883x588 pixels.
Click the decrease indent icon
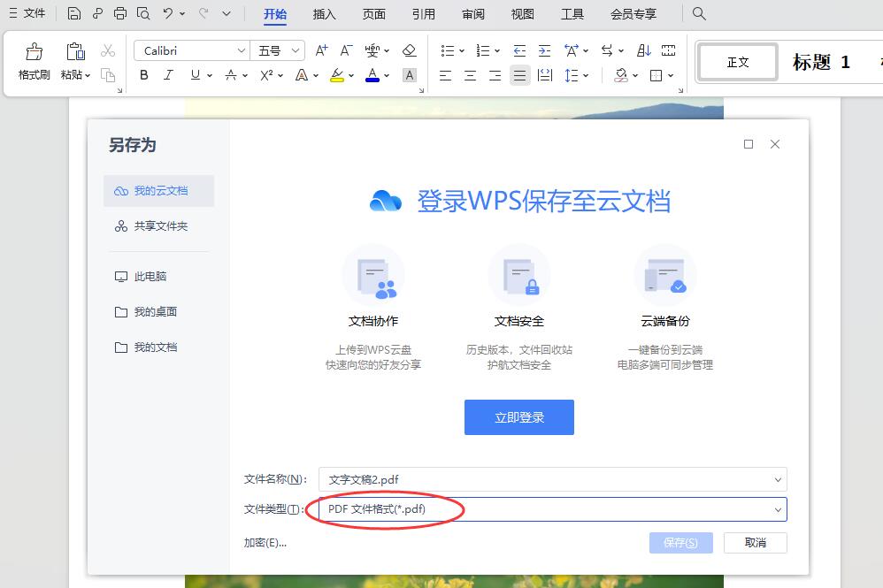[519, 50]
